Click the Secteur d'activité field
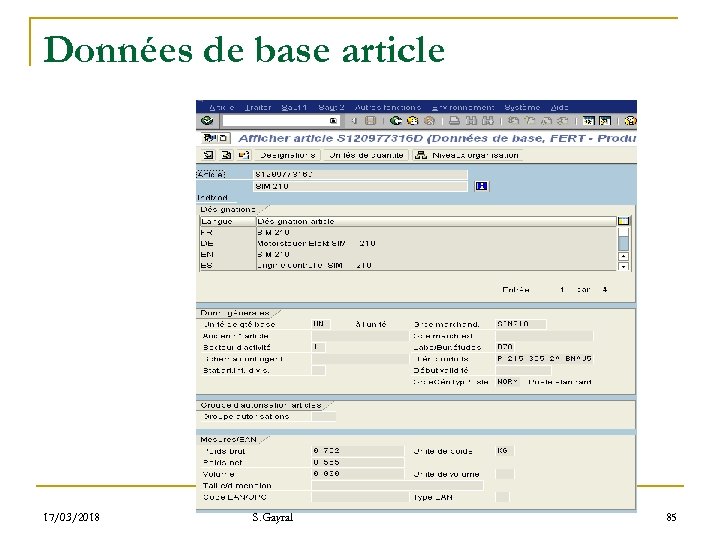This screenshot has width=720, height=540. [x=318, y=347]
